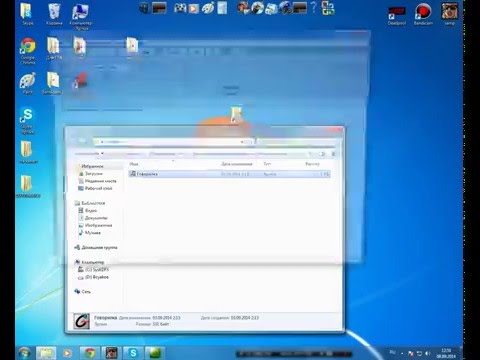Open the Windows Start button
Image resolution: width=480 pixels, height=360 pixels.
click(24, 353)
